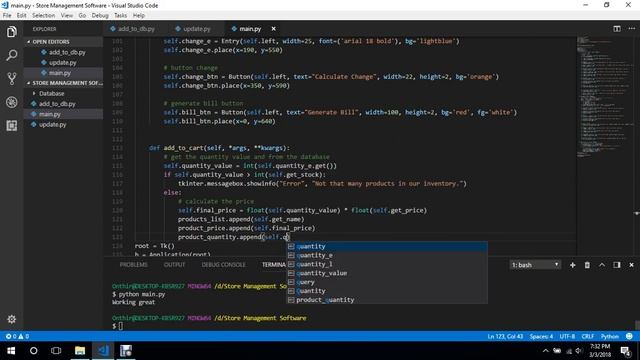Viewport: 640px width, 360px height.
Task: Click UTF-8 encoding in status bar
Action: (567, 336)
